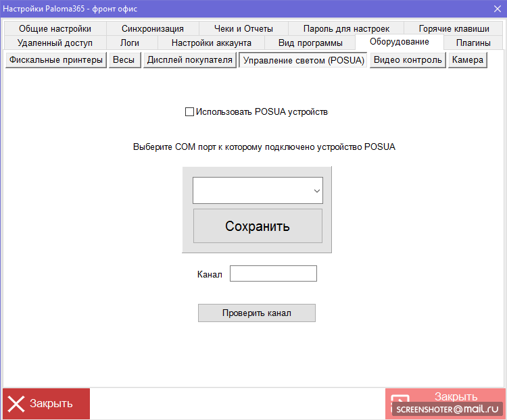Click the red Закрыть button with X icon
Image resolution: width=507 pixels, height=420 pixels.
pos(46,404)
